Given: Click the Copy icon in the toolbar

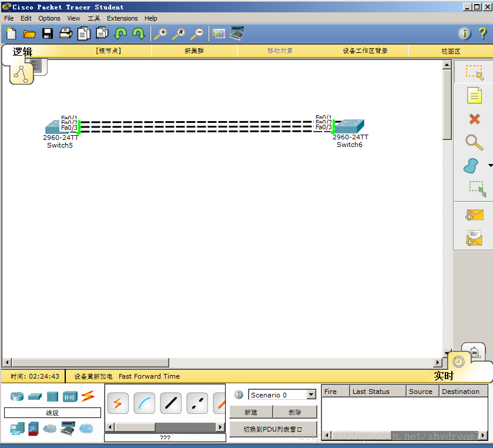Looking at the screenshot, I should click(x=84, y=34).
